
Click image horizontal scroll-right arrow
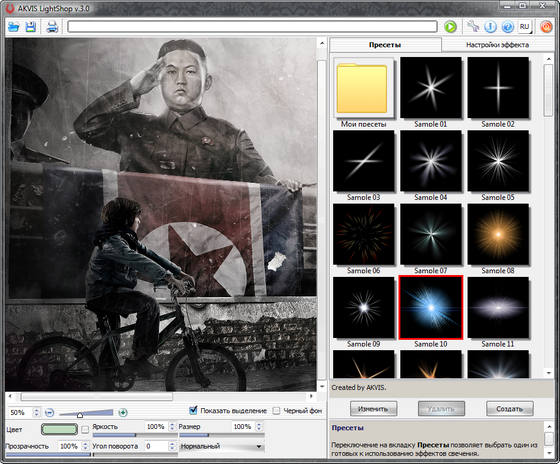pos(312,396)
